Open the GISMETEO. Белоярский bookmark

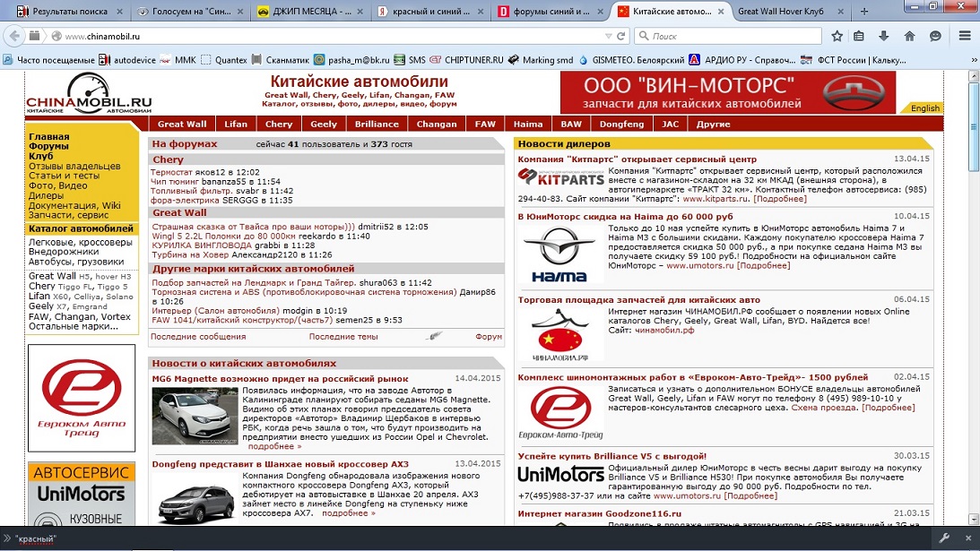tap(631, 60)
